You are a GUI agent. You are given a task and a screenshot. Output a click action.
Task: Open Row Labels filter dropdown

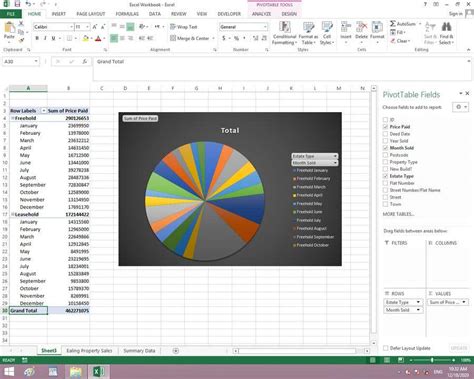pos(43,111)
